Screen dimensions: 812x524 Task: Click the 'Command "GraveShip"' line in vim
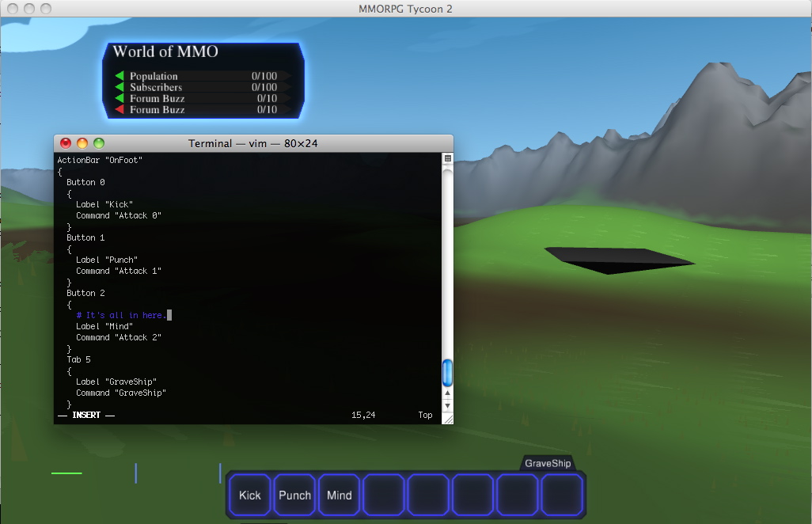pyautogui.click(x=120, y=393)
